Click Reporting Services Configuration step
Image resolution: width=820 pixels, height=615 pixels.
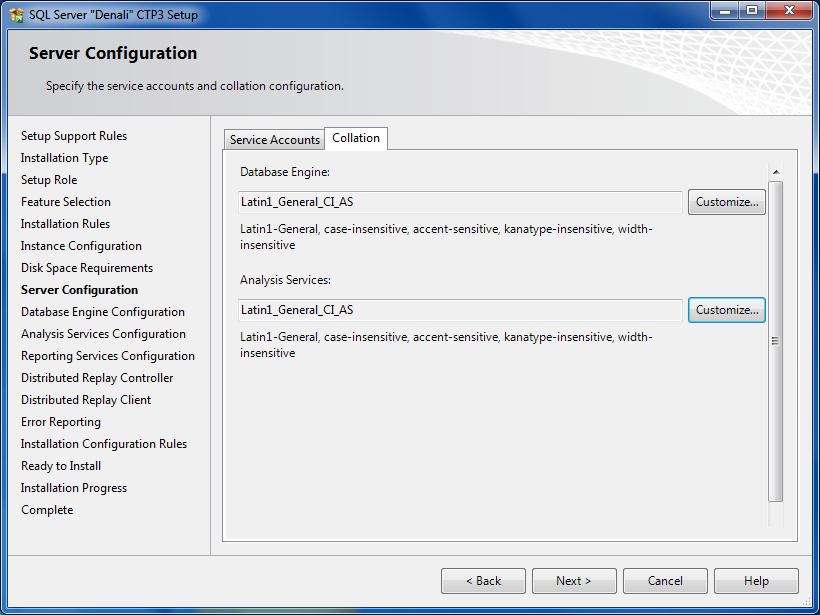(108, 356)
